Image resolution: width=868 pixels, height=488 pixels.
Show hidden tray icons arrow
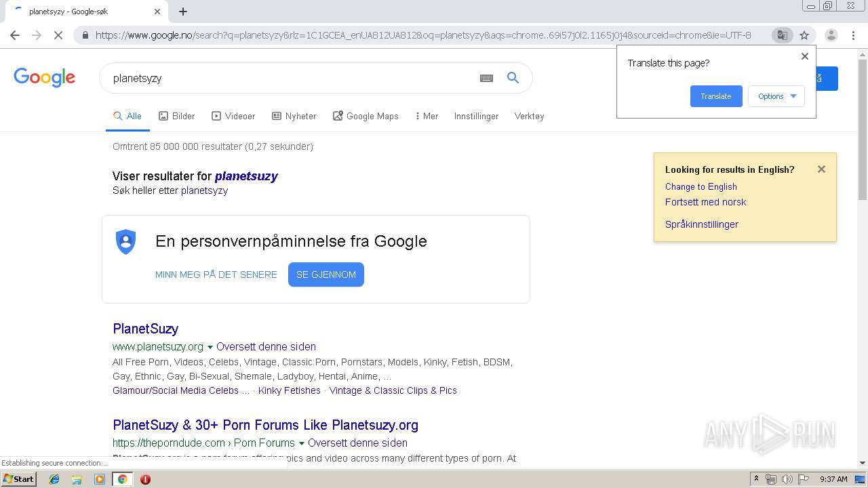tap(756, 479)
